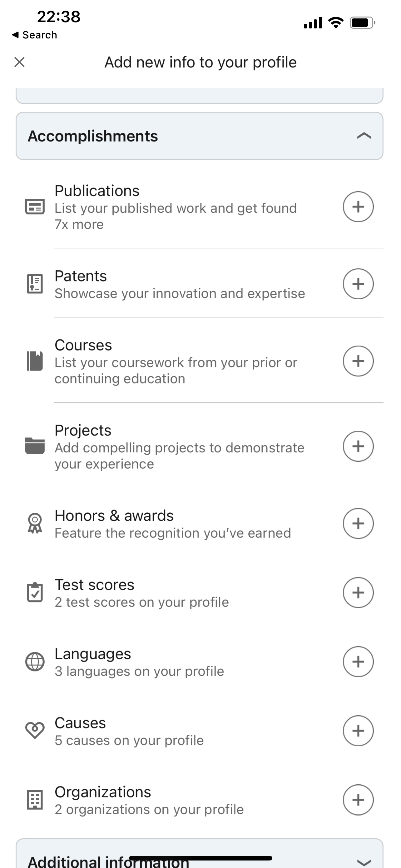Tap the plus icon beside Courses

click(x=358, y=361)
